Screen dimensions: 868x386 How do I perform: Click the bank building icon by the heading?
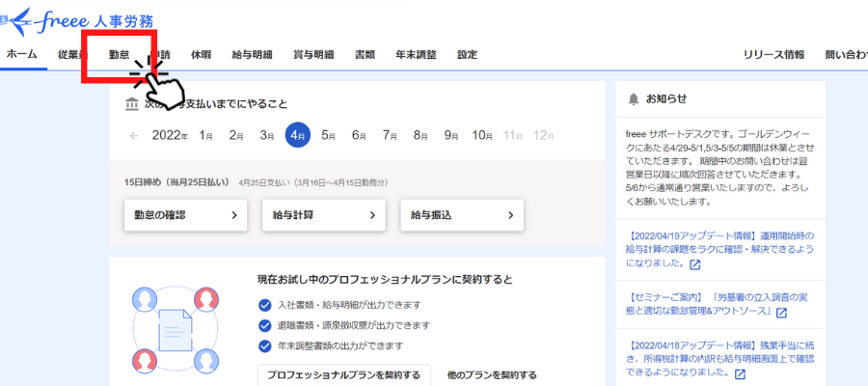pyautogui.click(x=132, y=104)
